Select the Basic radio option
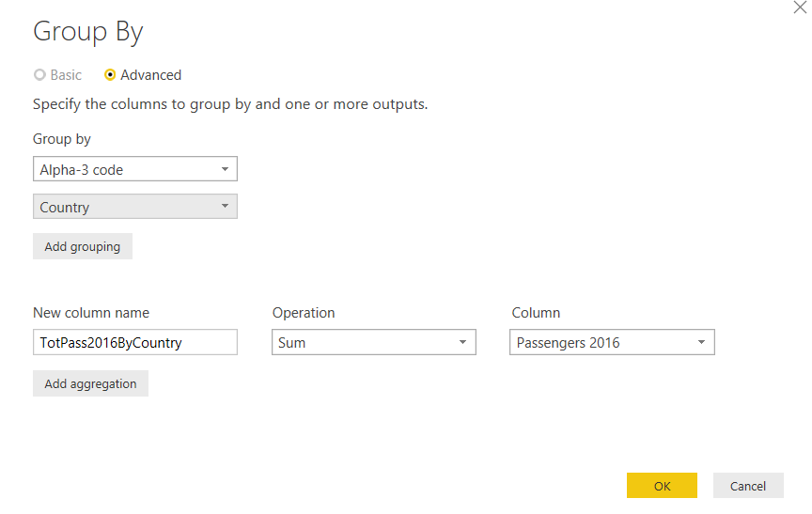The height and width of the screenshot is (514, 812). coord(39,75)
